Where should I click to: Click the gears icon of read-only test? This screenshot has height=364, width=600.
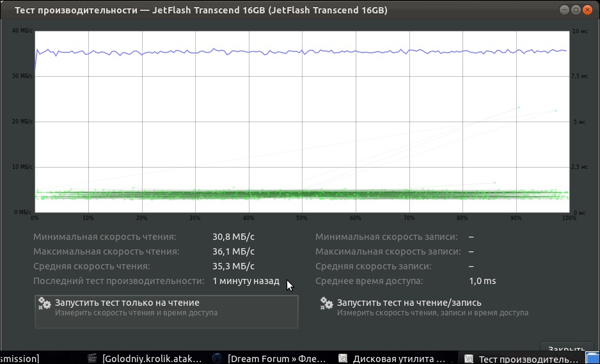44,303
